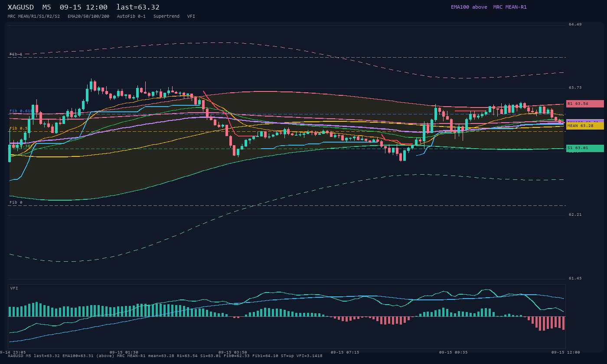Click the "09-15 12:00" time axis label
The width and height of the screenshot is (607, 364).
(566, 352)
